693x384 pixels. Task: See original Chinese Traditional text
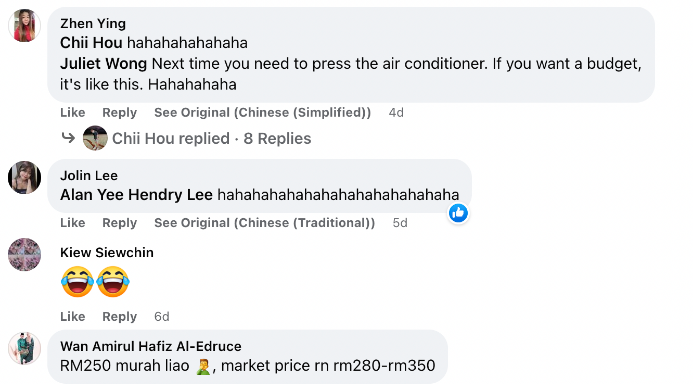click(x=264, y=223)
